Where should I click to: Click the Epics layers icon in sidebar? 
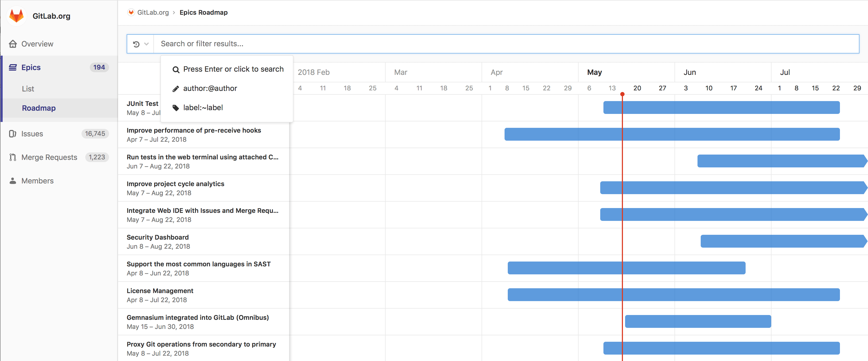point(13,67)
